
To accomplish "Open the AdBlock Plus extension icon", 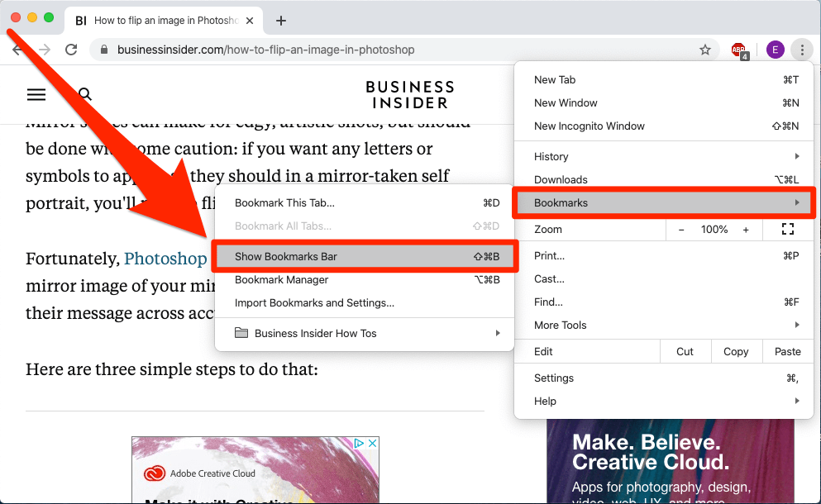I will coord(739,50).
